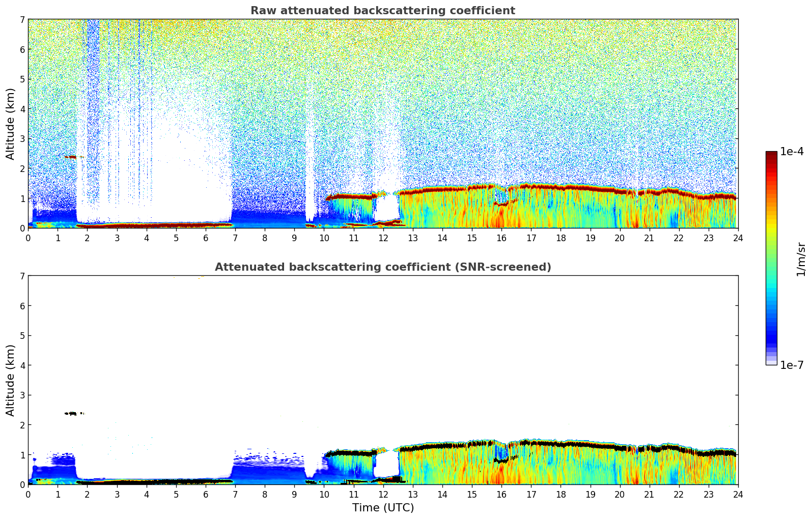Image resolution: width=812 pixels, height=519 pixels.
Task: Click the colorbar's '1e-7' minimum label
Action: [792, 365]
